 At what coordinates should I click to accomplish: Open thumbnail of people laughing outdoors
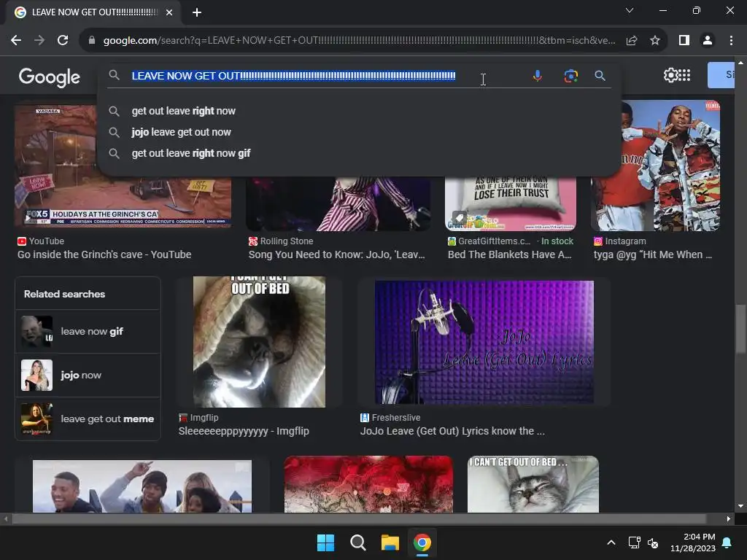click(x=142, y=486)
